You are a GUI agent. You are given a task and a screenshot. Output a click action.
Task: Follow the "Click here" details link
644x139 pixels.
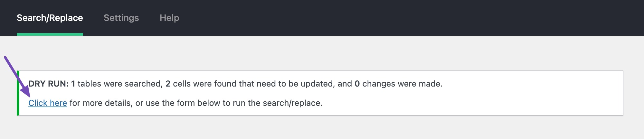pyautogui.click(x=48, y=103)
